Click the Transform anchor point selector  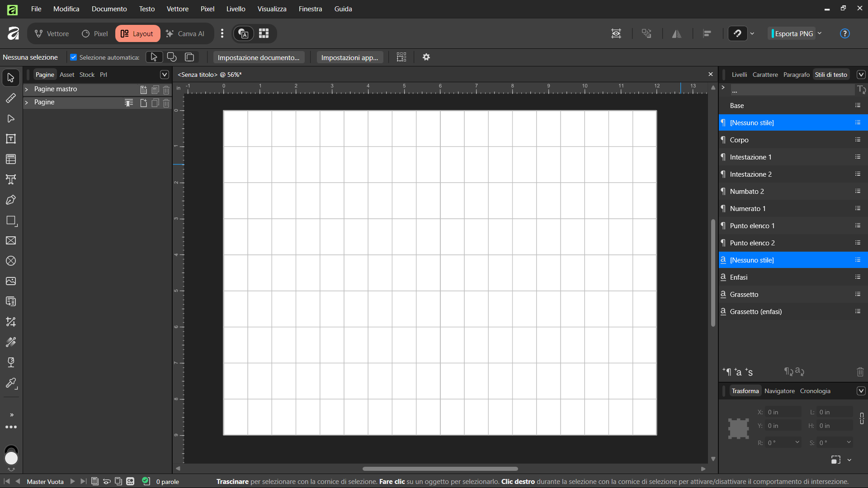tap(738, 428)
